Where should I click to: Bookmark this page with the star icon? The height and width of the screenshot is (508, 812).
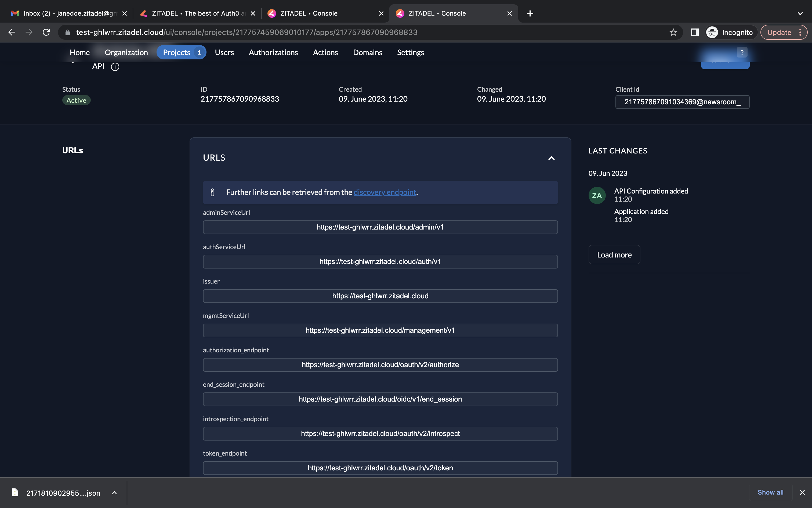(x=673, y=32)
